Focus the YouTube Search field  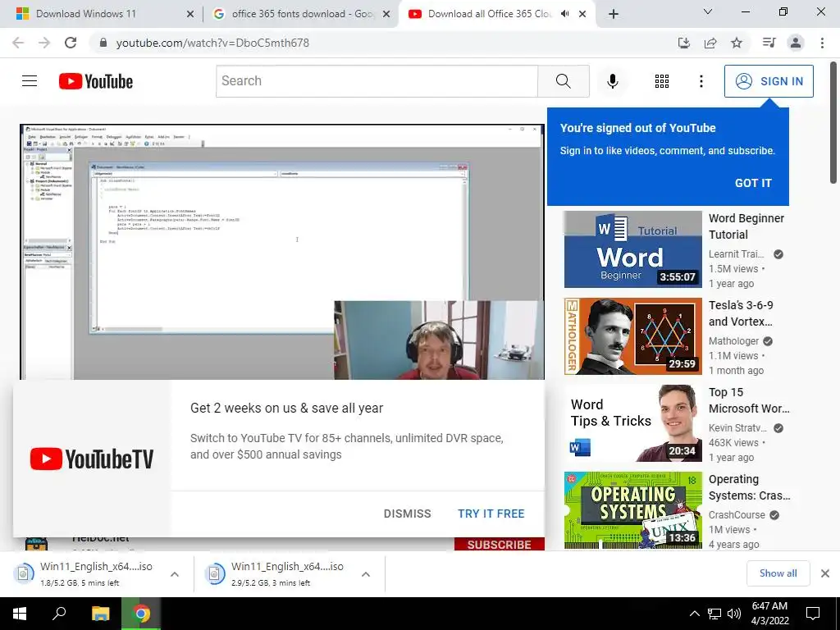pyautogui.click(x=377, y=81)
